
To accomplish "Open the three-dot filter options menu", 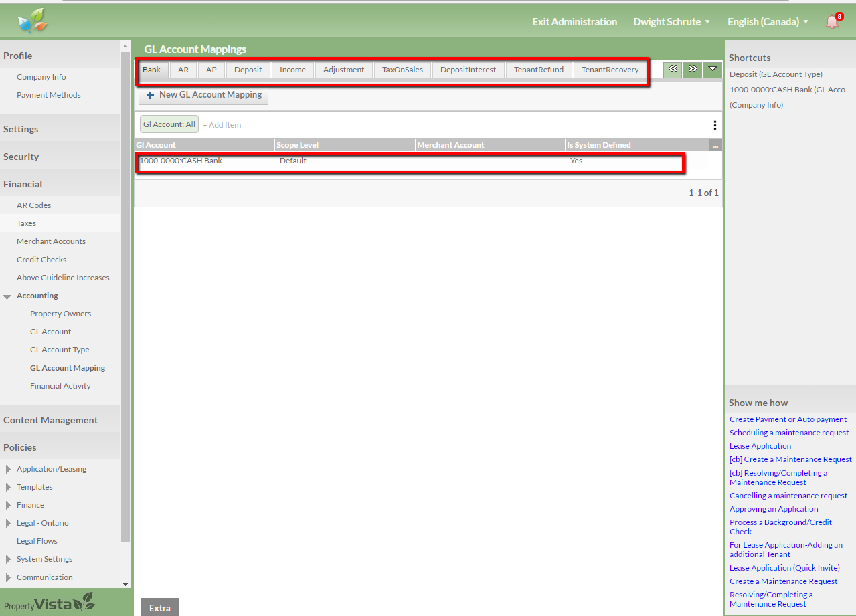I will [x=715, y=125].
